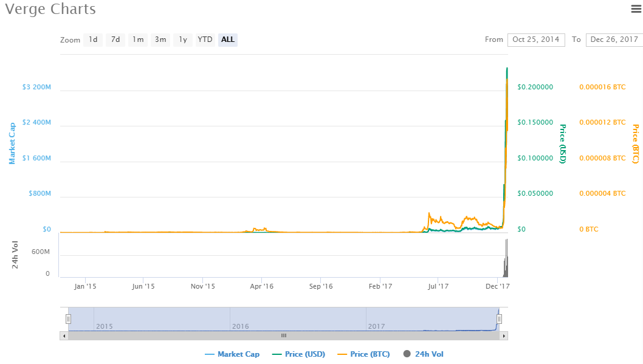Click the 600M volume axis label

[x=41, y=252]
